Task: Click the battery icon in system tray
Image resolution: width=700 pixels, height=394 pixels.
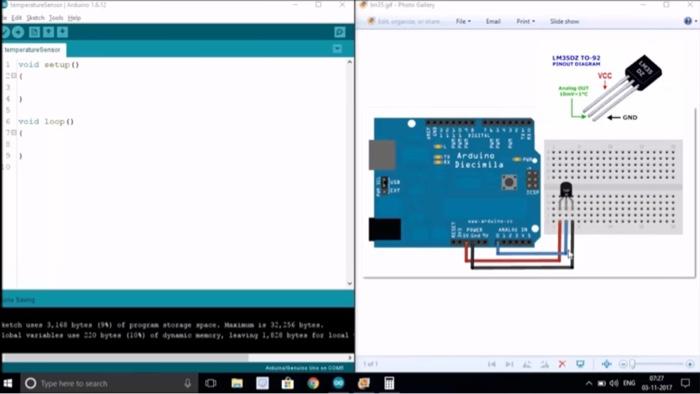Action: 601,383
